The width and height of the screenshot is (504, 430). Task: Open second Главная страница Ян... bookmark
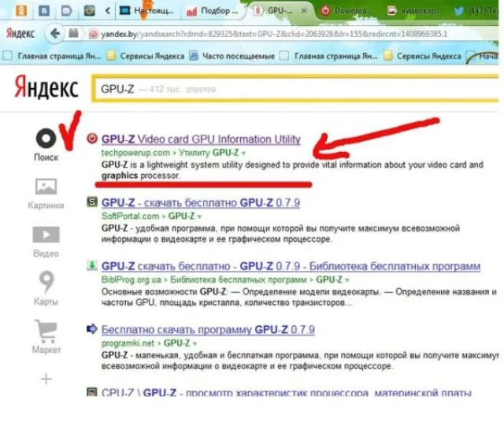click(328, 56)
